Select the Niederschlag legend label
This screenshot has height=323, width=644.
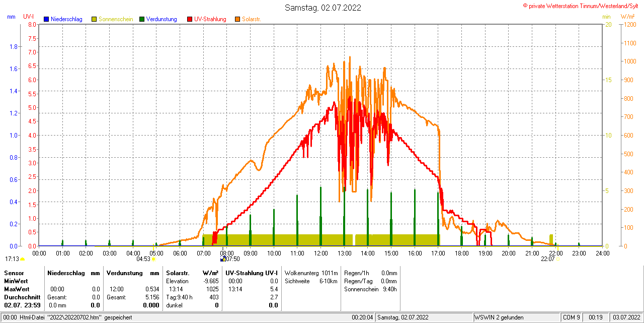[66, 19]
